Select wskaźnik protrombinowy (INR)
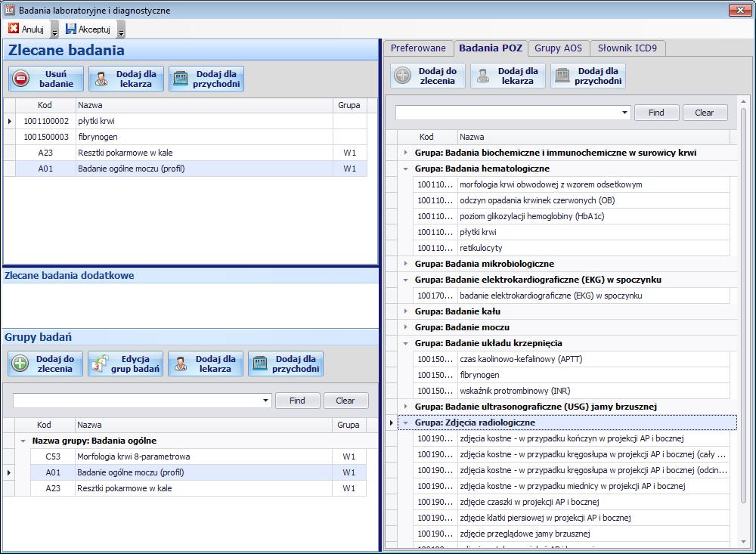This screenshot has height=554, width=756. point(572,391)
